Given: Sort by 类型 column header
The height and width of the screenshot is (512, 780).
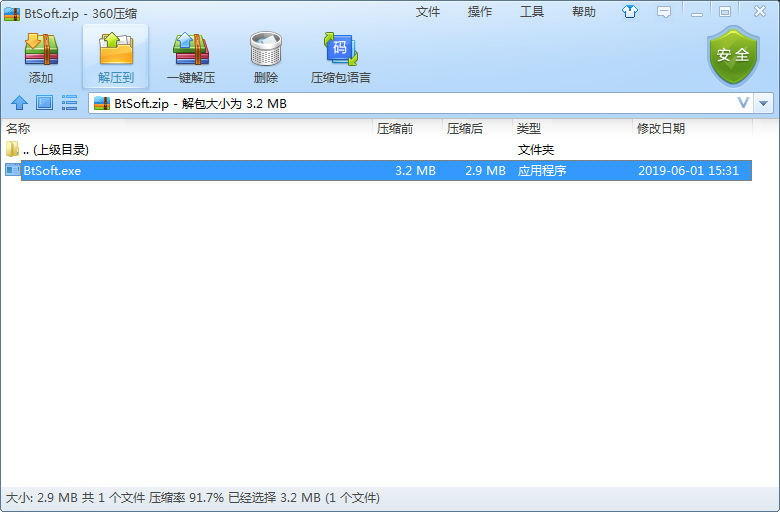Looking at the screenshot, I should point(573,128).
